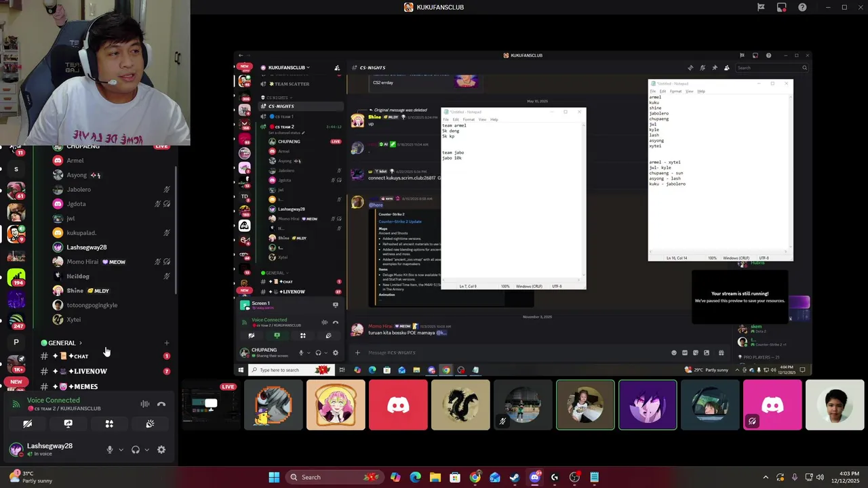
Task: Select user Xytei in voice list
Action: (112, 320)
